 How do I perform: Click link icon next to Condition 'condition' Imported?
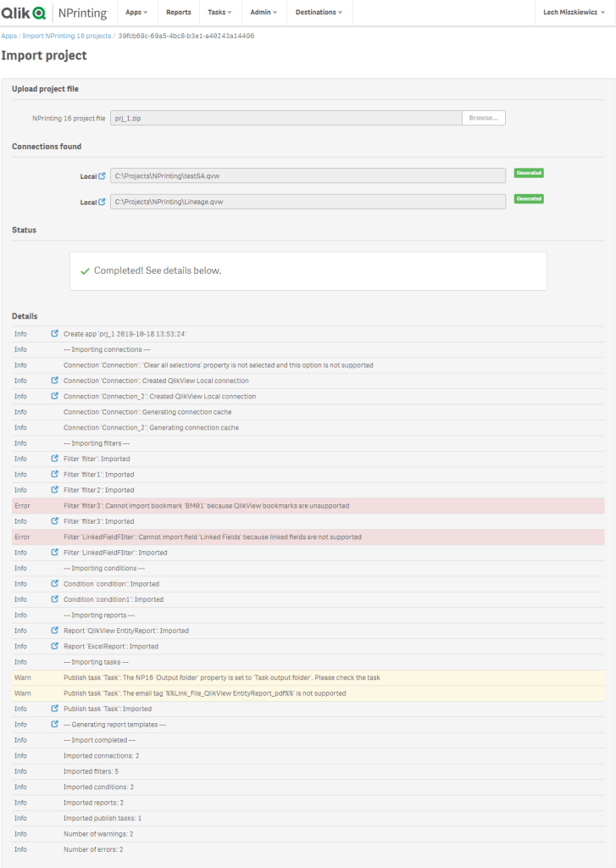[x=55, y=584]
